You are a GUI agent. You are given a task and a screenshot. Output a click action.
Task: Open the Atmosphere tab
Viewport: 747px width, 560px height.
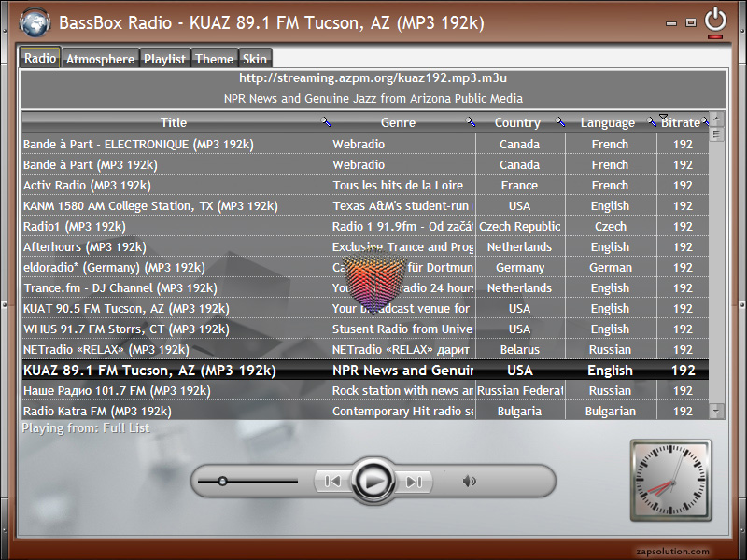[101, 59]
